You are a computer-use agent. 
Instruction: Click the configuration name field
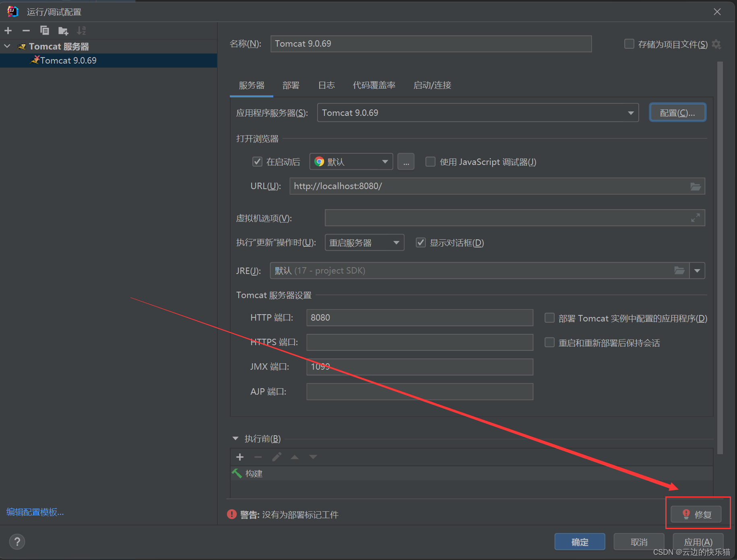(x=431, y=44)
